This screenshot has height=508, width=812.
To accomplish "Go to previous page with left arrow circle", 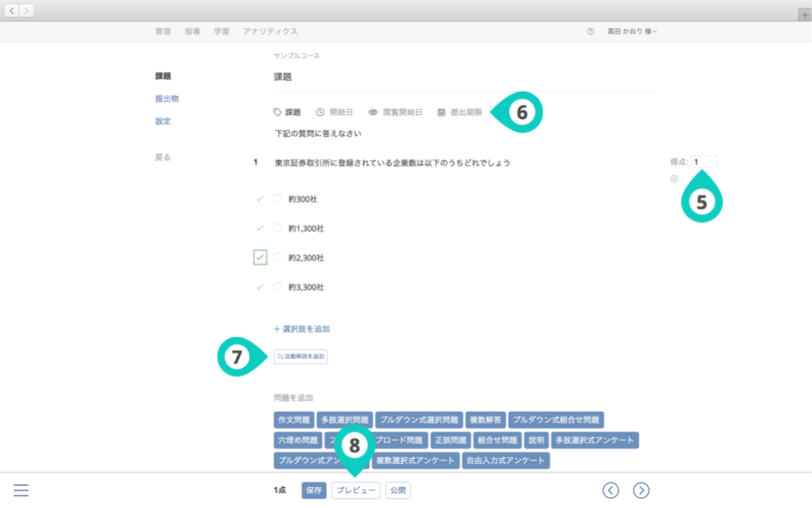I will (611, 490).
